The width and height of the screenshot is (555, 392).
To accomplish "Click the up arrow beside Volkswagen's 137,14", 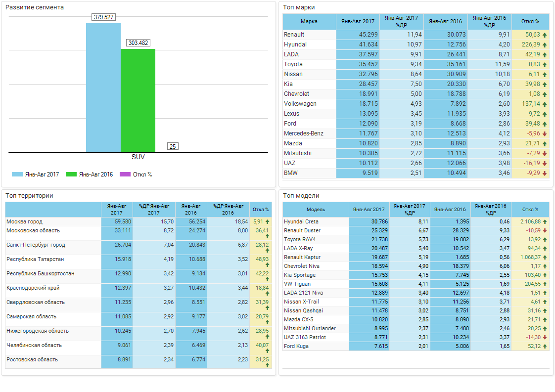I will [x=545, y=104].
